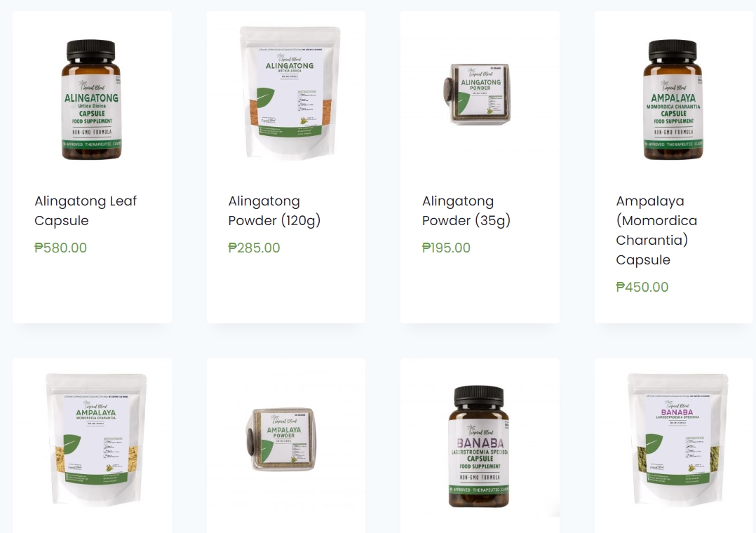Click the ₱580.00 price label
Image resolution: width=756 pixels, height=533 pixels.
click(x=61, y=248)
